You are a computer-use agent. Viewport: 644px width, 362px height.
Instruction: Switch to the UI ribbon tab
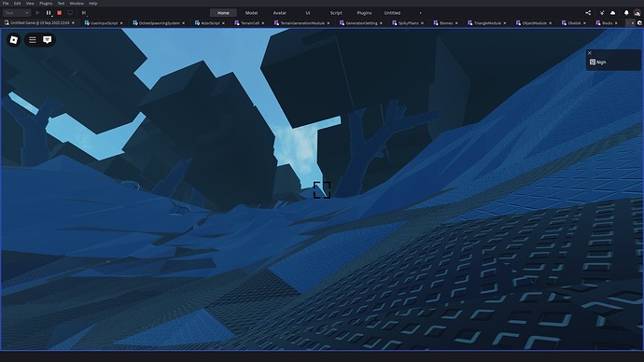[x=308, y=13]
